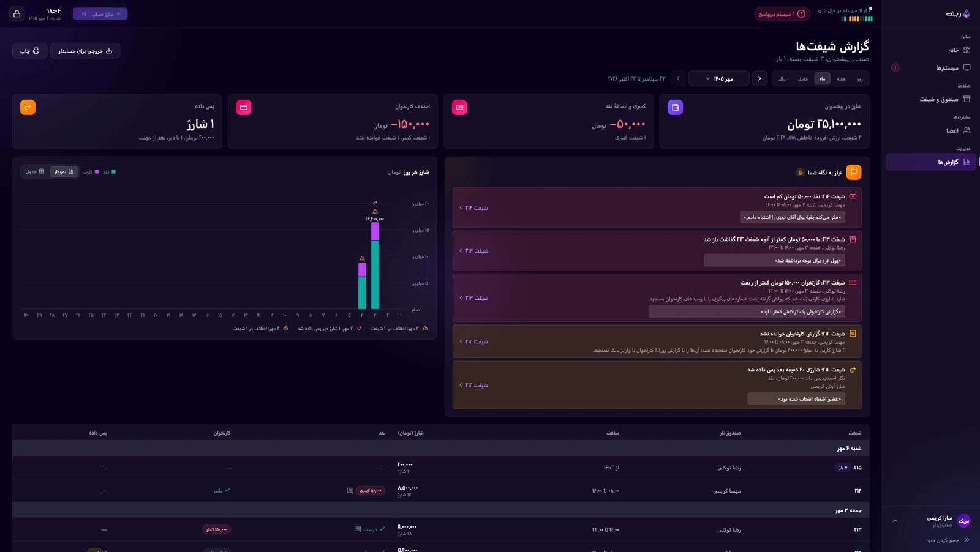
Task: Select the ماه period tab
Action: (822, 79)
